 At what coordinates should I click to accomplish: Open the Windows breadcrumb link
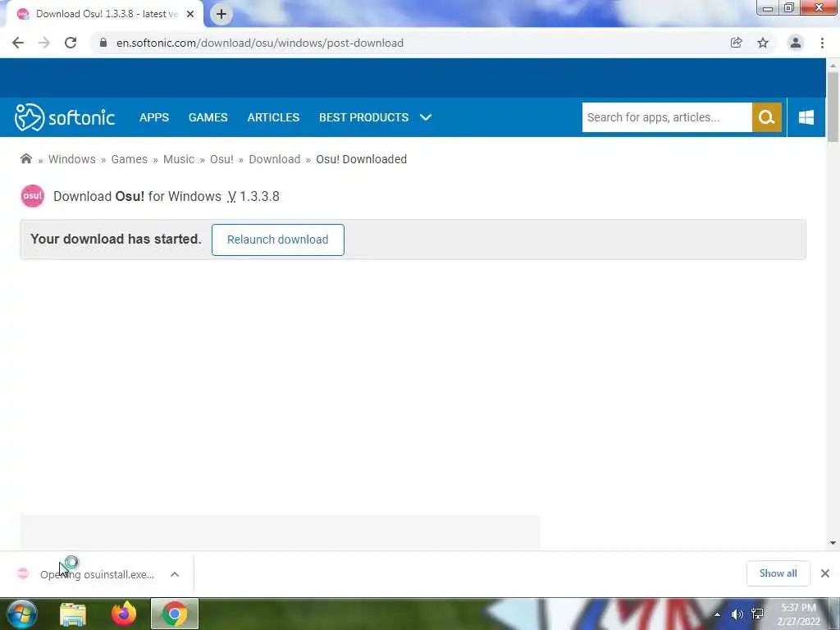click(72, 159)
